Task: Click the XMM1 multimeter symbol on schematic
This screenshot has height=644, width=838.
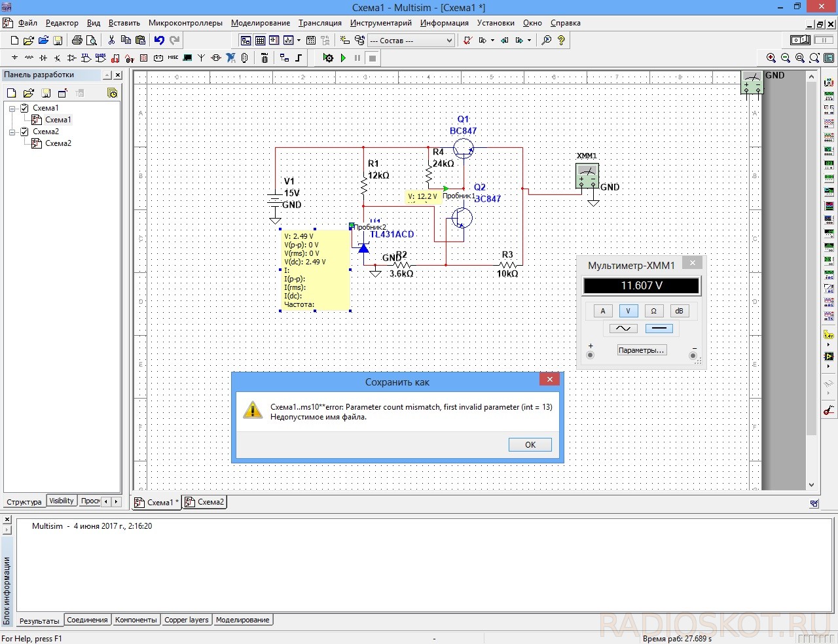Action: point(587,175)
